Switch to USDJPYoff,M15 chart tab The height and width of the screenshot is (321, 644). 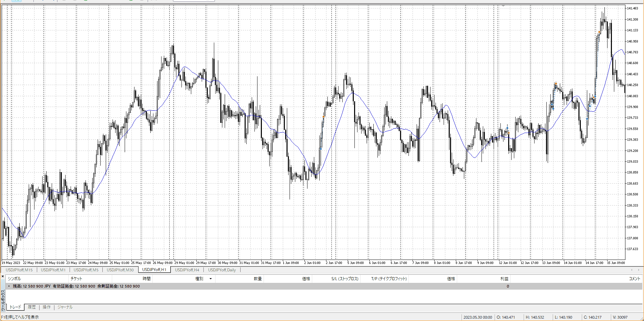coord(19,270)
